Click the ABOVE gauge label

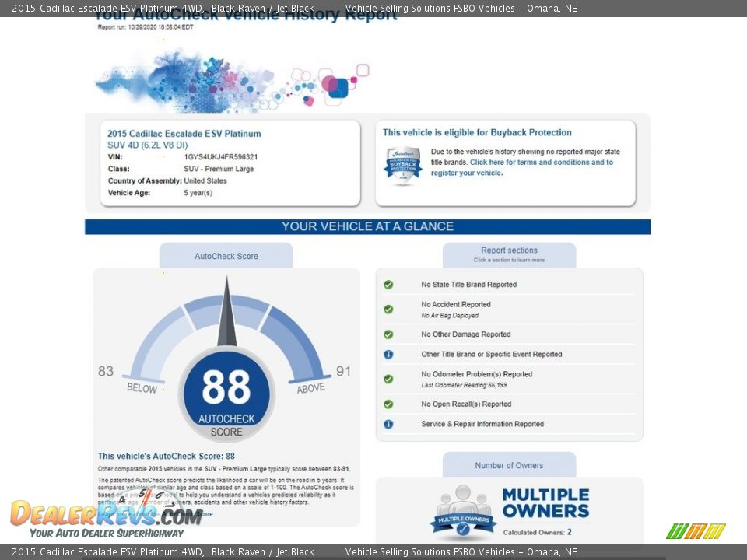pos(311,388)
